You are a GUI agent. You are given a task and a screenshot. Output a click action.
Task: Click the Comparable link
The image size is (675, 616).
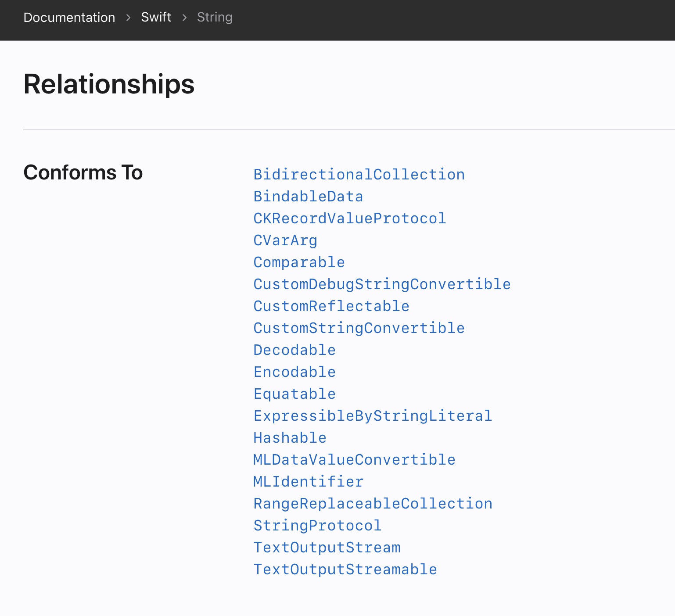tap(299, 262)
